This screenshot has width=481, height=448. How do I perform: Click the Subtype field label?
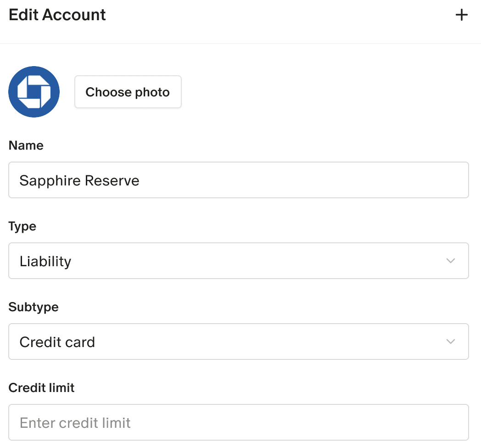tap(34, 307)
